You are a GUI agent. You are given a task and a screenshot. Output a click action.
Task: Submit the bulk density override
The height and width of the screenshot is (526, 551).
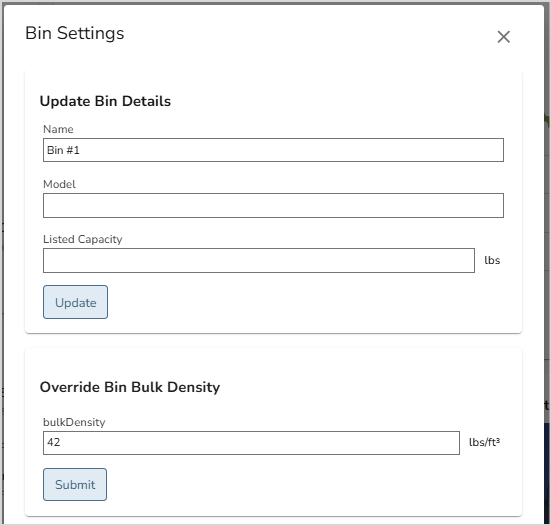(75, 485)
